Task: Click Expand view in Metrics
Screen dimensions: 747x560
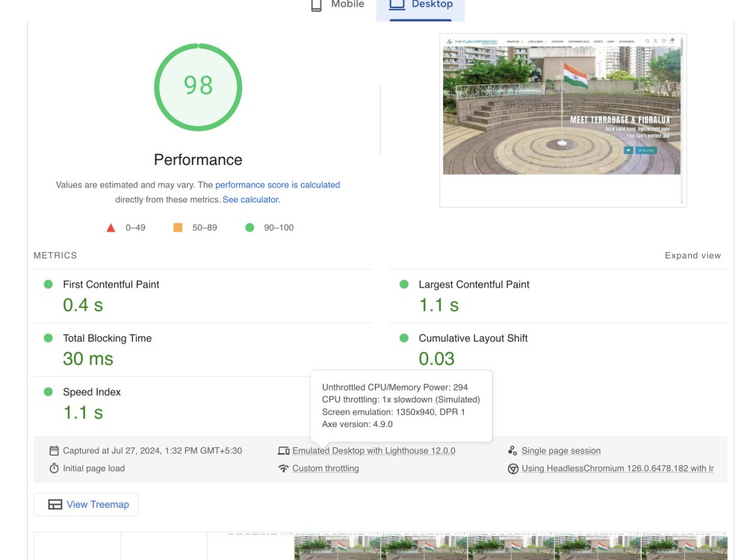Action: [692, 255]
